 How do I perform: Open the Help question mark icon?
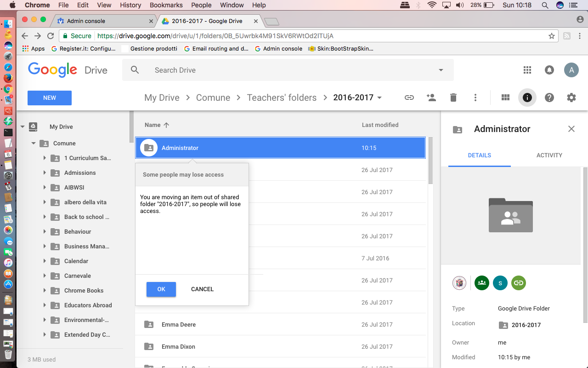pos(549,98)
